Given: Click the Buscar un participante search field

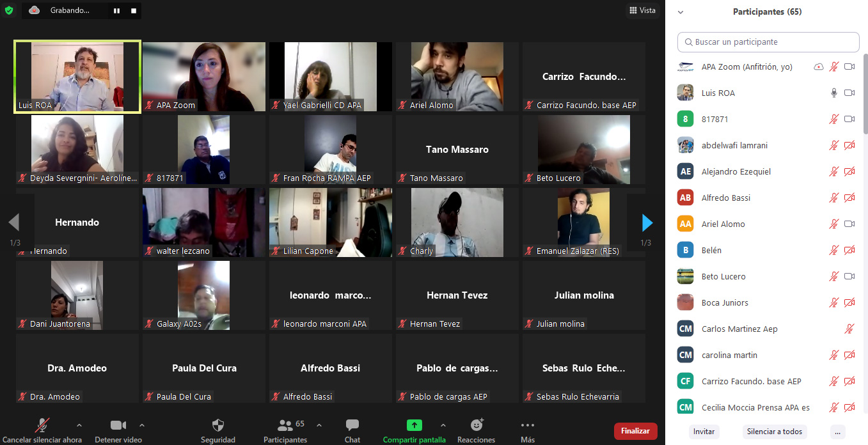Looking at the screenshot, I should (768, 42).
